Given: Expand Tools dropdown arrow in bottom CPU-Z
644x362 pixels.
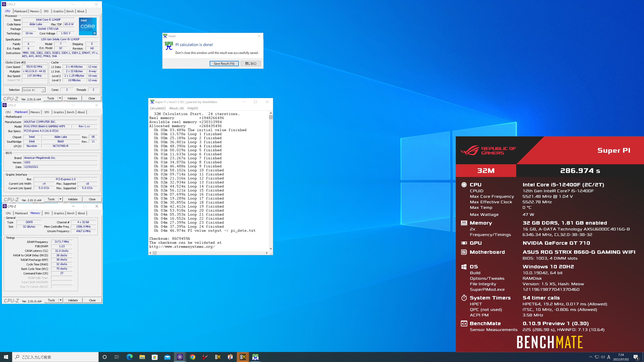Looking at the screenshot, I should coord(61,300).
